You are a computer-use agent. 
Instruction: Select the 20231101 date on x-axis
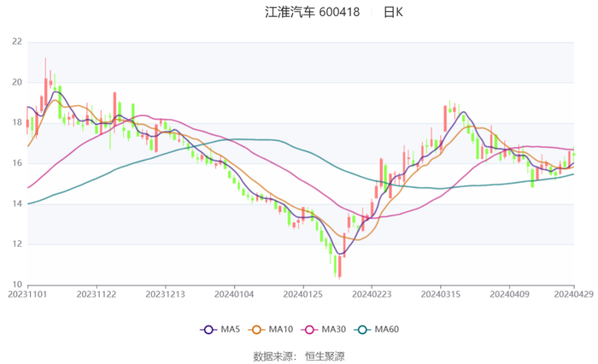27,294
